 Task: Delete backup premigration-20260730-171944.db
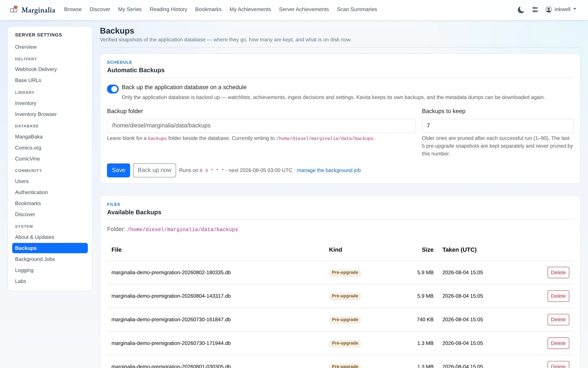pyautogui.click(x=558, y=343)
